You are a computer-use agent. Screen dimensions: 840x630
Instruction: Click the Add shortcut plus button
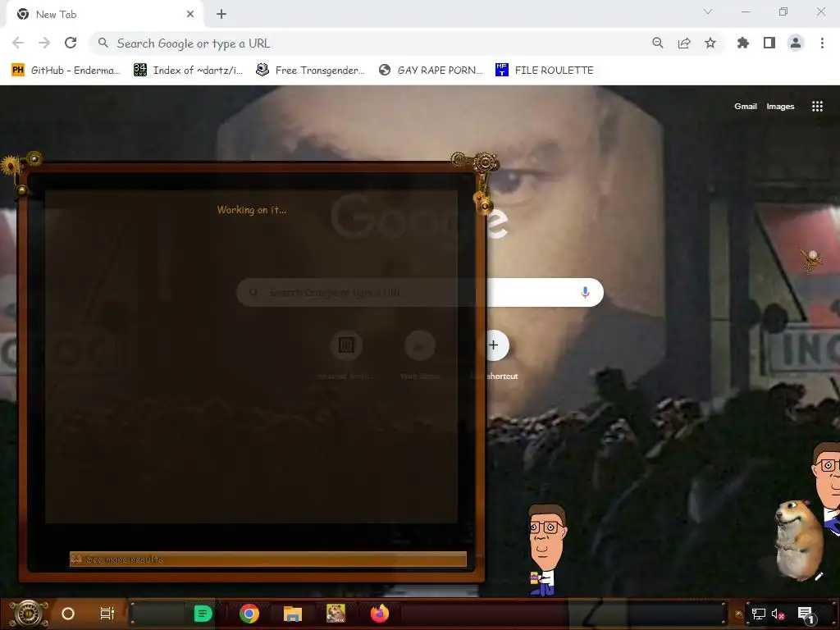point(493,345)
